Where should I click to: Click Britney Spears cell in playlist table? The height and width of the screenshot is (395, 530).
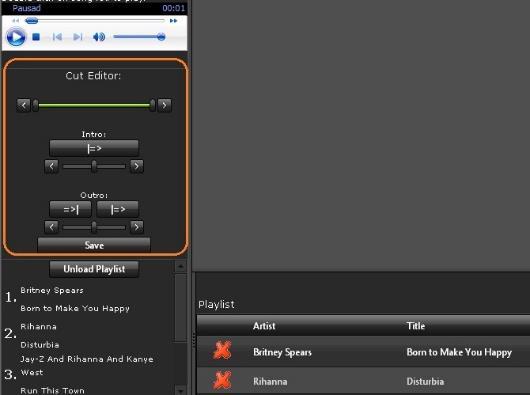click(x=282, y=352)
